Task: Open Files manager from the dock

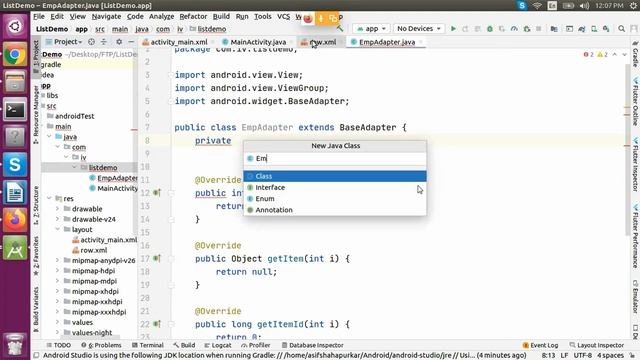Action: [x=15, y=82]
